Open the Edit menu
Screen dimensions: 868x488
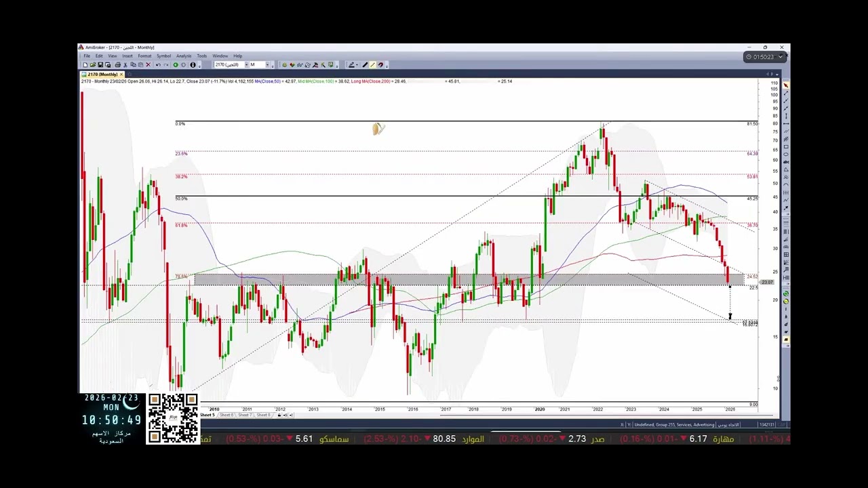[x=99, y=56]
